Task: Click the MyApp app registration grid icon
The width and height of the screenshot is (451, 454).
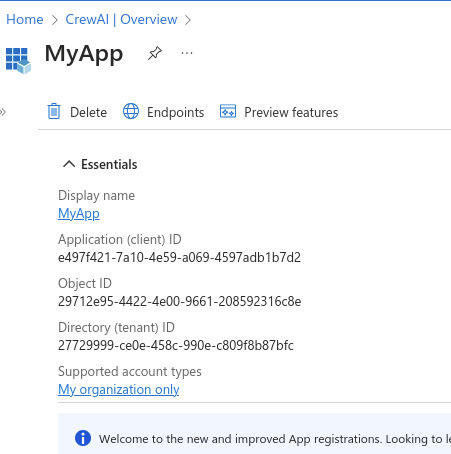Action: click(x=18, y=60)
